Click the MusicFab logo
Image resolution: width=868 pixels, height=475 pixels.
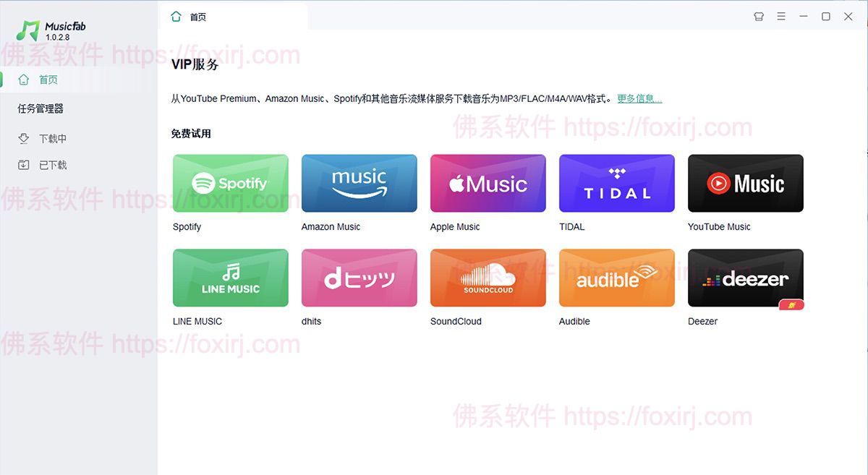pos(51,29)
